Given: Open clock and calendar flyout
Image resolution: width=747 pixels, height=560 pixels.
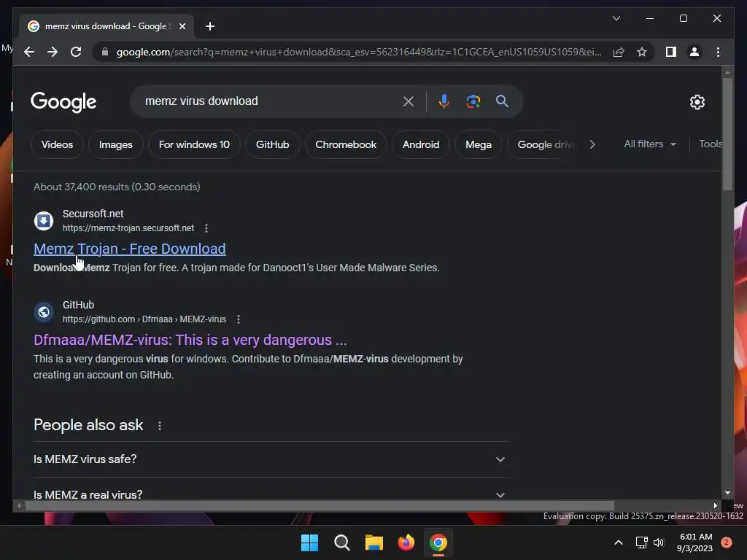Looking at the screenshot, I should [x=695, y=542].
